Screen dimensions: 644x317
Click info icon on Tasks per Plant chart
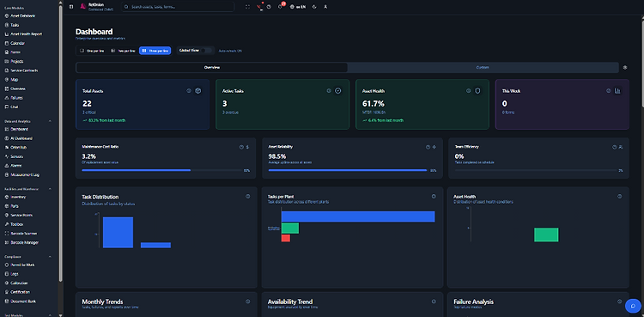[x=434, y=197]
